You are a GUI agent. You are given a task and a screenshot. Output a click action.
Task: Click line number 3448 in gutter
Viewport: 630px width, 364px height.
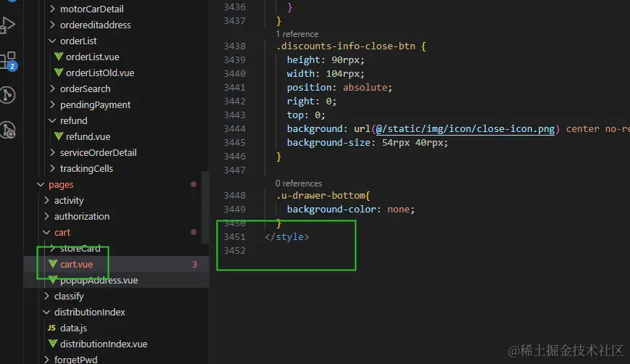(235, 195)
